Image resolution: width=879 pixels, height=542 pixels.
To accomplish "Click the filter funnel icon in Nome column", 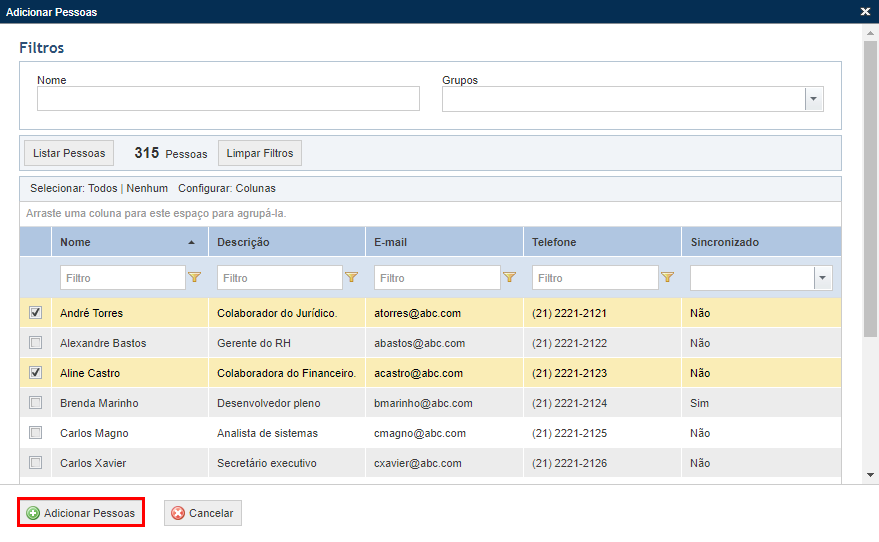I will coord(195,277).
